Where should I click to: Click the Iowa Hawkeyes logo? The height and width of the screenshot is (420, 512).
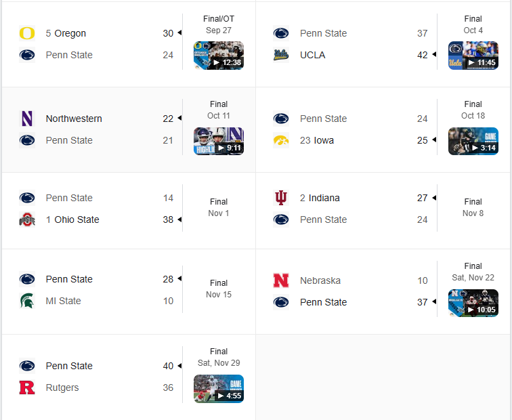click(x=281, y=140)
